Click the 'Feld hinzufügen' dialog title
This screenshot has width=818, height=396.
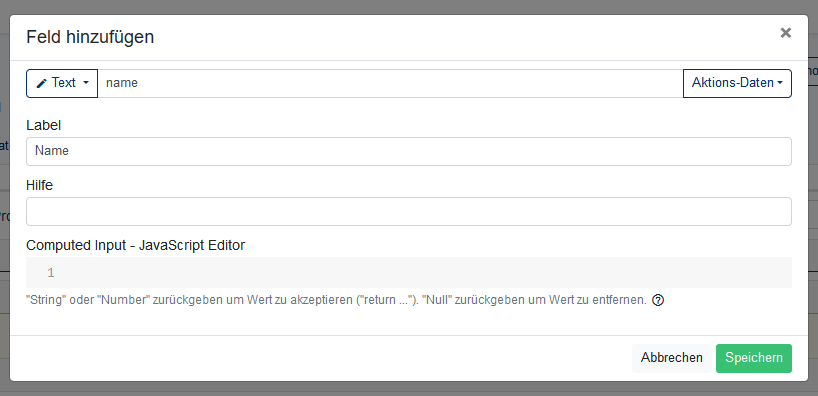90,37
